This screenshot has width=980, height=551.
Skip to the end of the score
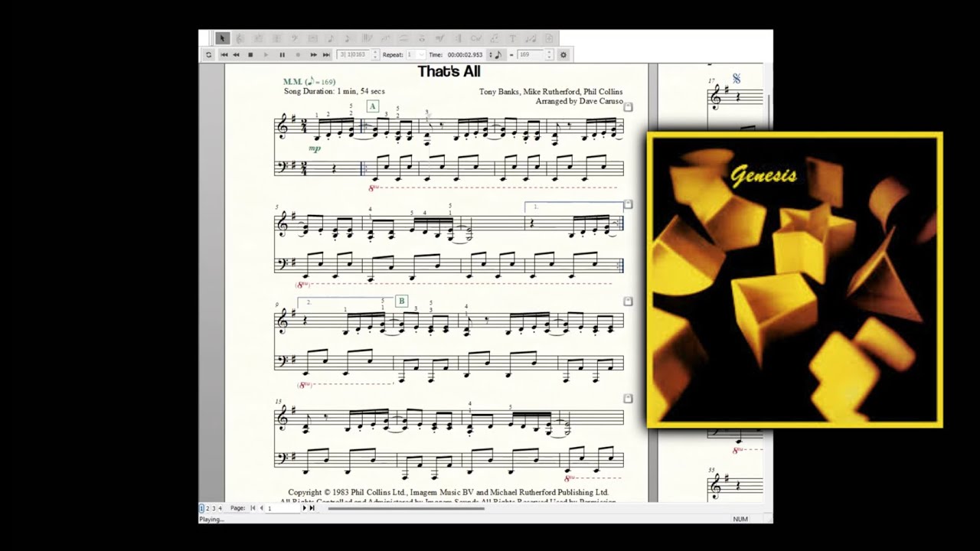coord(326,54)
